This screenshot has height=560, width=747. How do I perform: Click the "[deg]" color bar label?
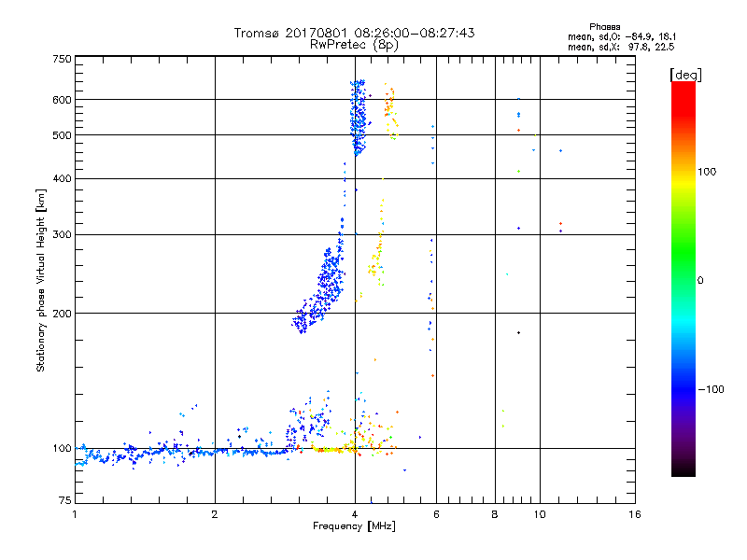(x=685, y=75)
